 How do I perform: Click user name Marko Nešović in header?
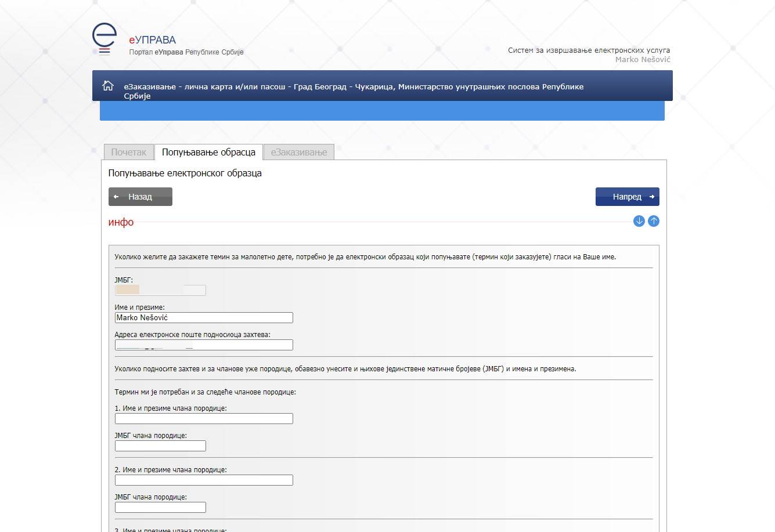click(643, 59)
